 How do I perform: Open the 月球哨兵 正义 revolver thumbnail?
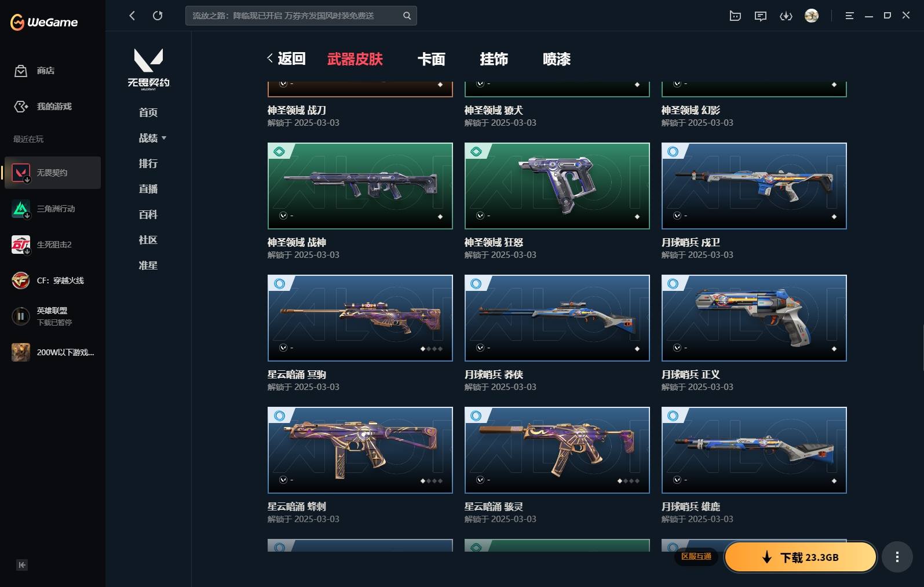tap(754, 318)
